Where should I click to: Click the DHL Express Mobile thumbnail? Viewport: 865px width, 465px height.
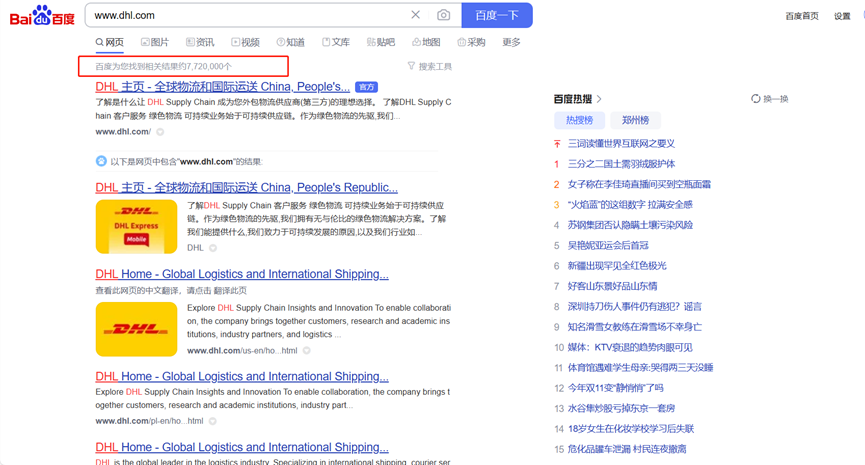tap(136, 227)
